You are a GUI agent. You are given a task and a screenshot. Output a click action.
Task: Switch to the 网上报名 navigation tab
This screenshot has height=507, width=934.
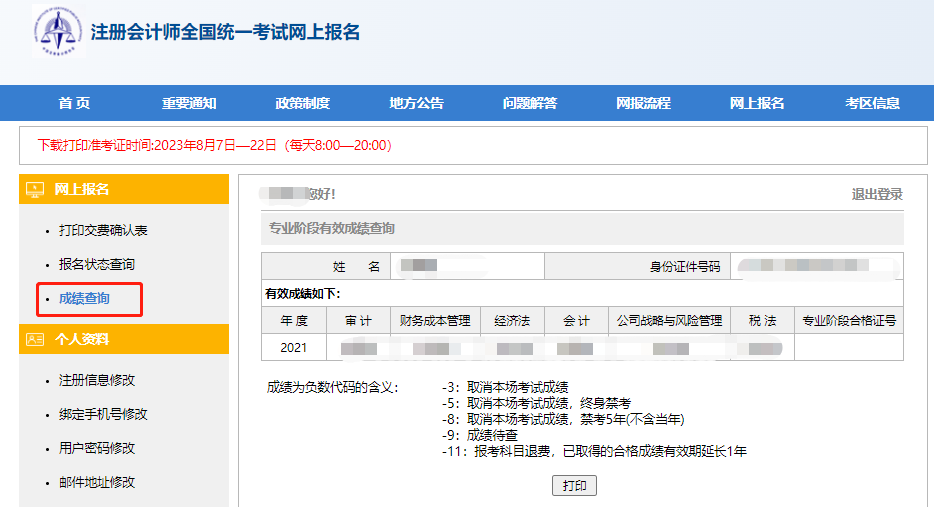coord(757,103)
